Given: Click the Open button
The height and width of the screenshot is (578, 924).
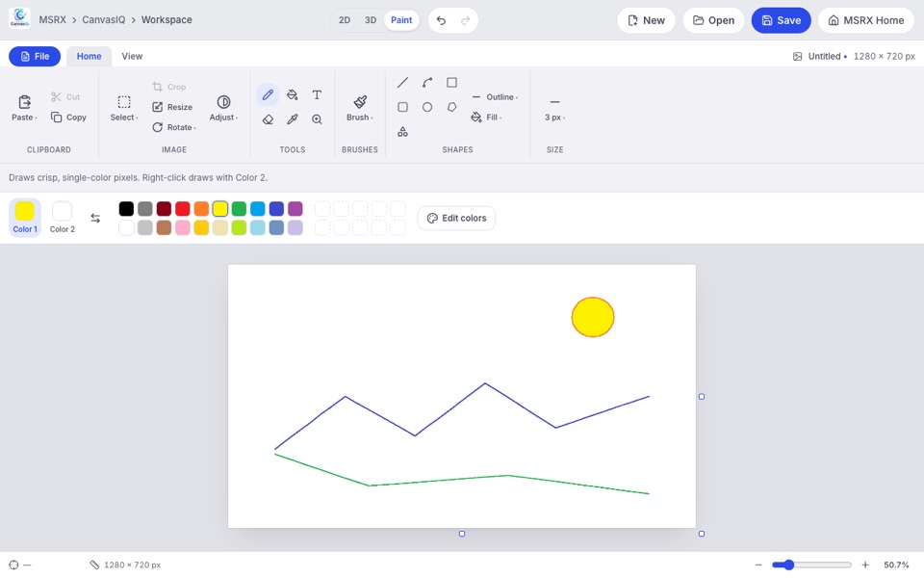Looking at the screenshot, I should pos(713,20).
